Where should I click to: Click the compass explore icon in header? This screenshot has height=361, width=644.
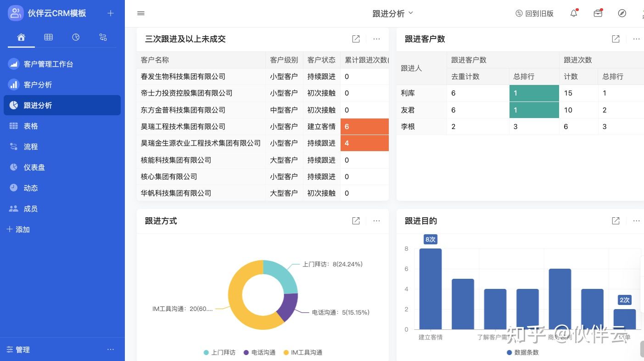tap(622, 13)
